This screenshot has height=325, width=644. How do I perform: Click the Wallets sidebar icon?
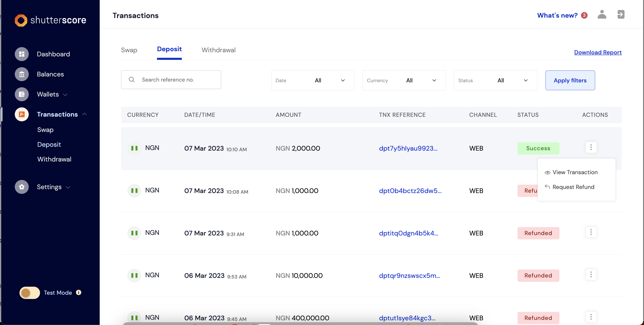click(22, 94)
